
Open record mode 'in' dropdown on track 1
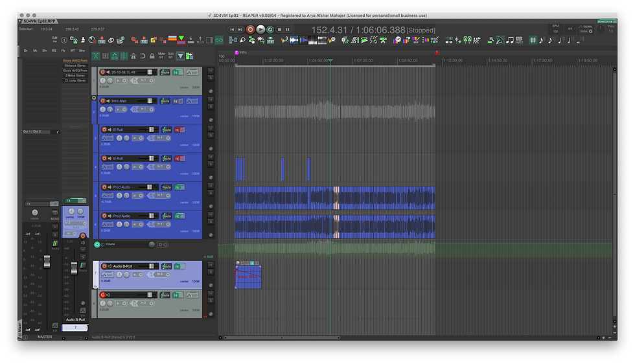[121, 80]
